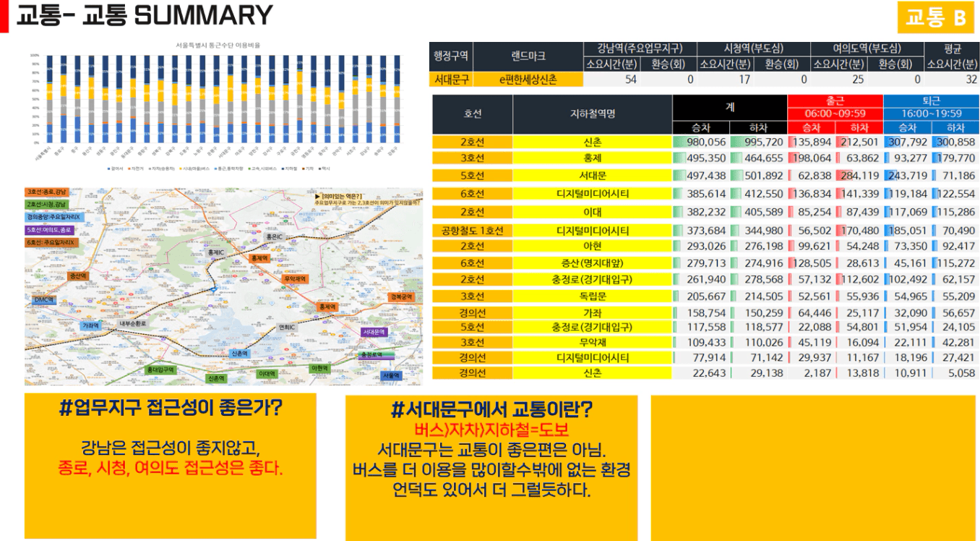Click the DMC역 label on map

(43, 299)
